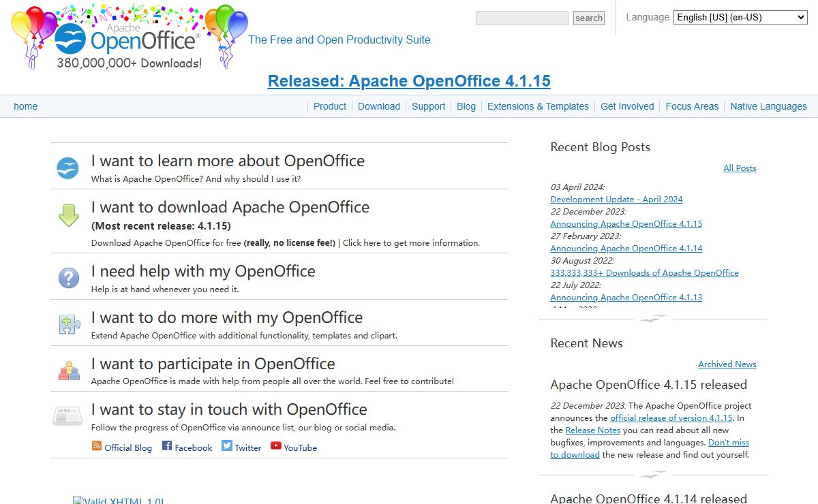
Task: Click the green download arrow icon
Action: click(x=69, y=215)
